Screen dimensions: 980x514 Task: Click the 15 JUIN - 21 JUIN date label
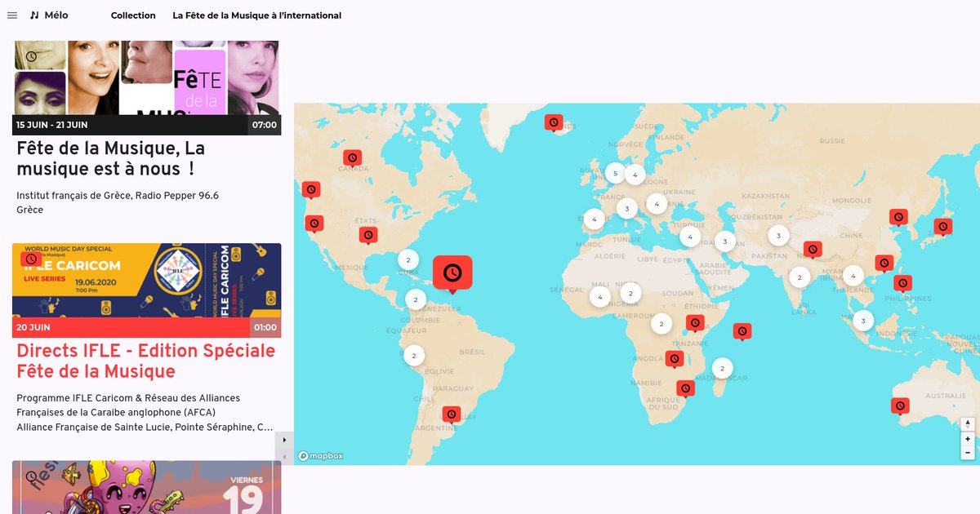[x=52, y=125]
